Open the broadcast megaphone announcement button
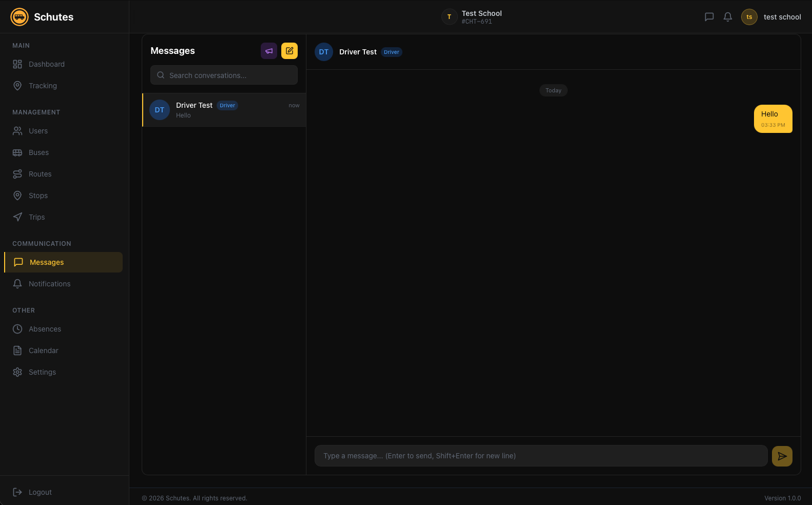Image resolution: width=812 pixels, height=505 pixels. (269, 51)
